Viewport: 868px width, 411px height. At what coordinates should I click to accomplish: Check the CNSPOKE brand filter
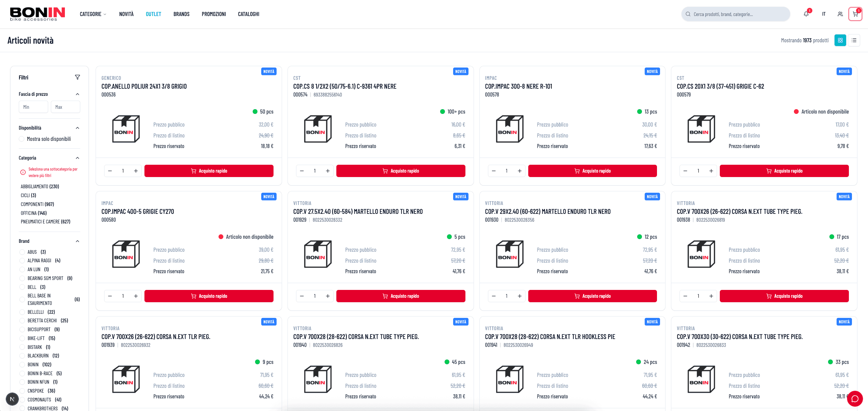click(x=22, y=391)
